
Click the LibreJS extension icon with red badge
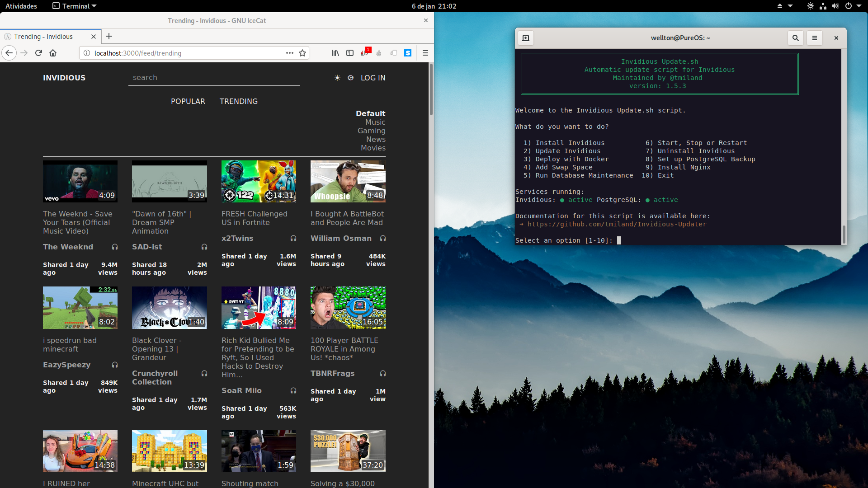point(365,53)
